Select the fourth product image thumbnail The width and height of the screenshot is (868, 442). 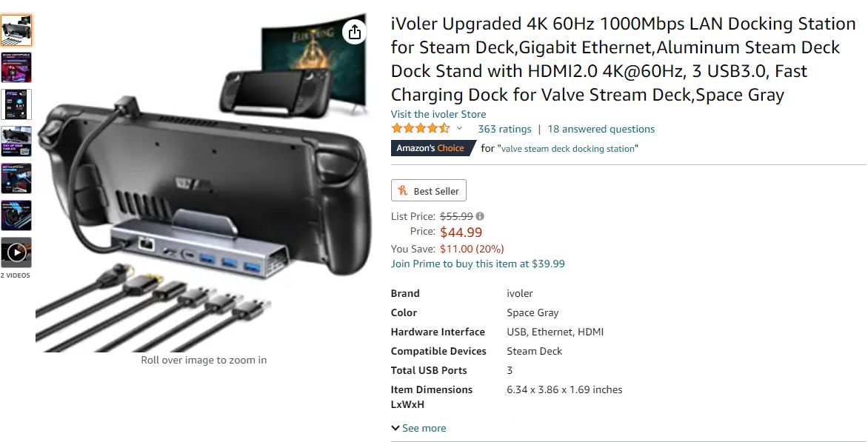[x=16, y=141]
